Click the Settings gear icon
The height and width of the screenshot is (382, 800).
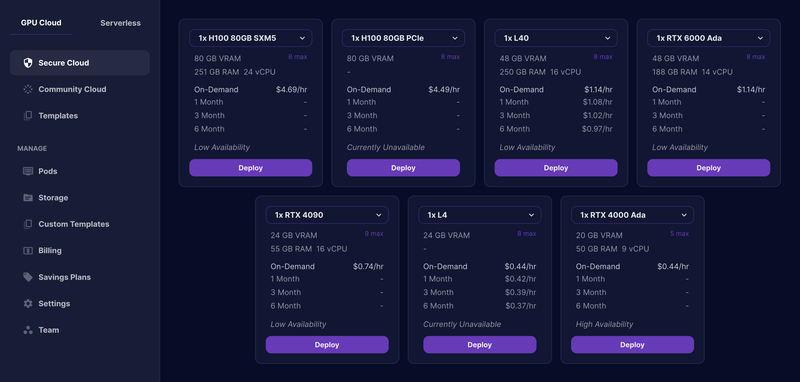point(28,303)
